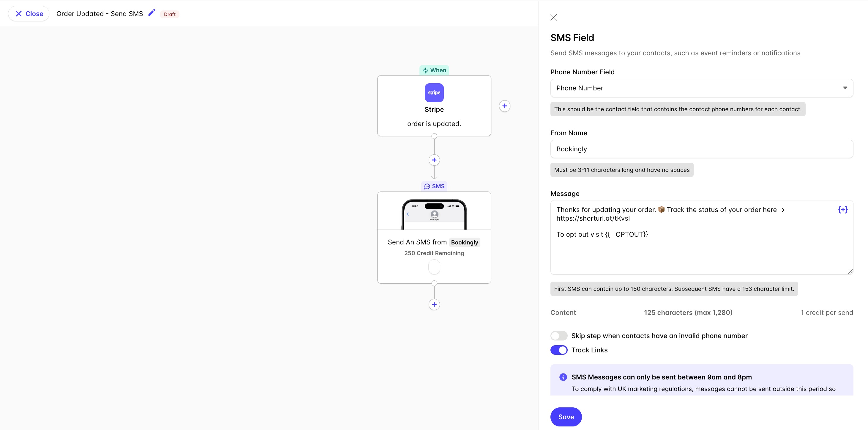Click the Close button in header
This screenshot has height=430, width=868.
pos(29,14)
